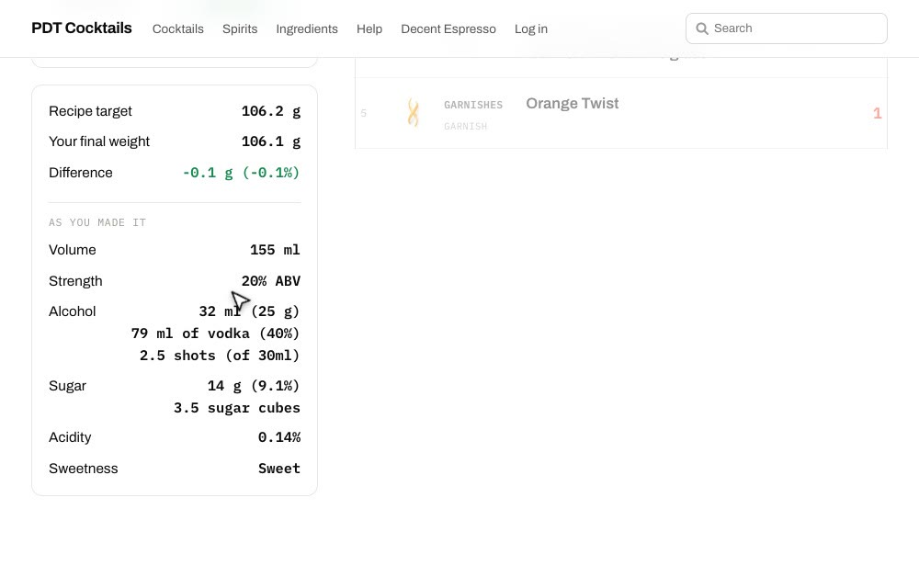Open the PDT Cocktails home link
This screenshot has width=919, height=588.
82,28
